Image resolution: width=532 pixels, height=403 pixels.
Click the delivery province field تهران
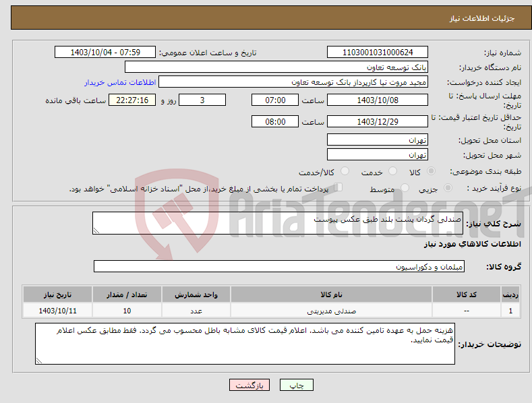pos(378,139)
